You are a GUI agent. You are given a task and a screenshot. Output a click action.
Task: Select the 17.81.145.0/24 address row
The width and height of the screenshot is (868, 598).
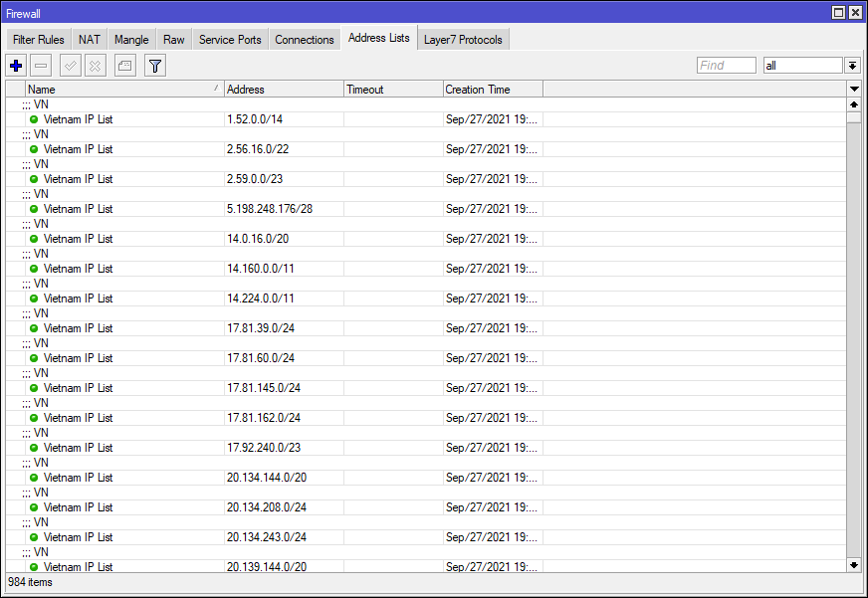(264, 388)
